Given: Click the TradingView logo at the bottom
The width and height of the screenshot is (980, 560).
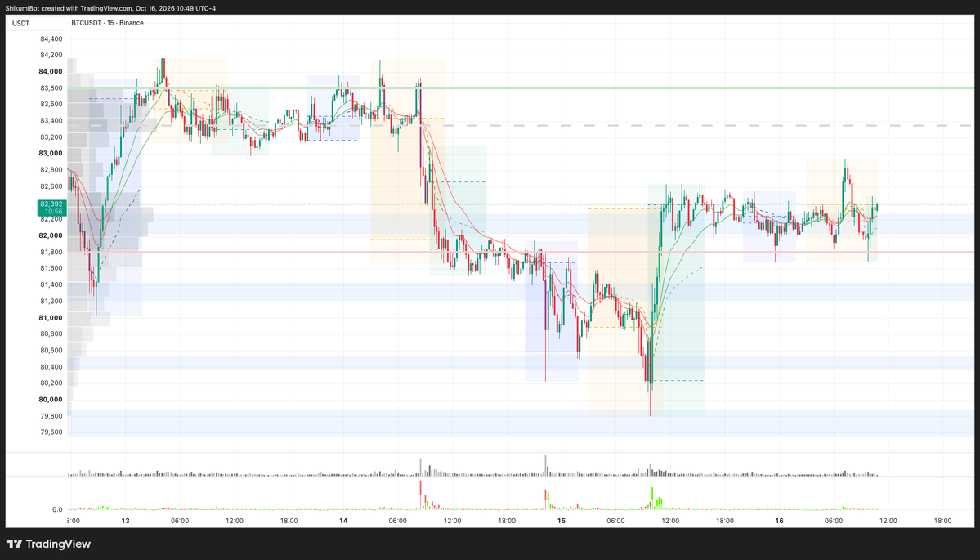Looking at the screenshot, I should (48, 544).
